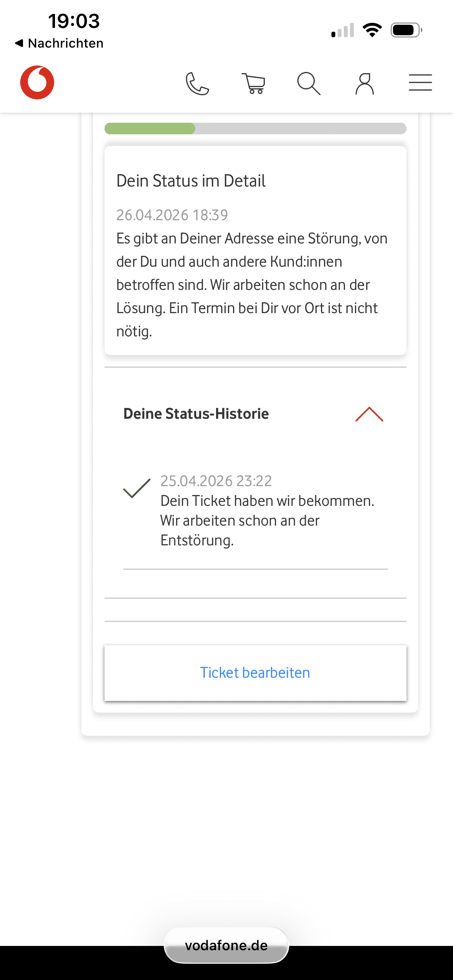Open the hamburger menu

click(420, 82)
